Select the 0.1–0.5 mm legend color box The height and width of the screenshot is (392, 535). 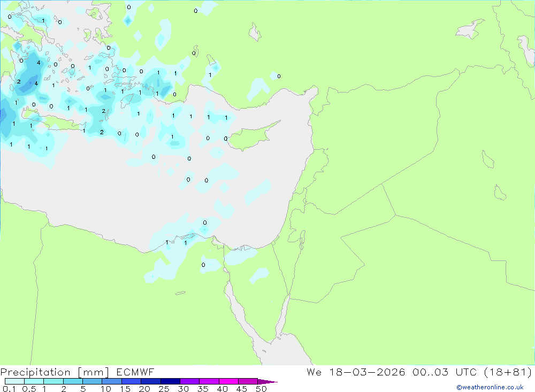[14, 381]
